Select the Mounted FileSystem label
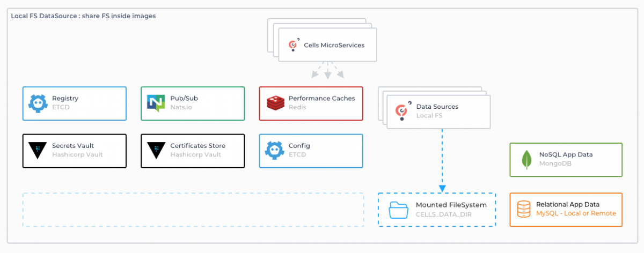Image resolution: width=644 pixels, height=253 pixels. 451,205
